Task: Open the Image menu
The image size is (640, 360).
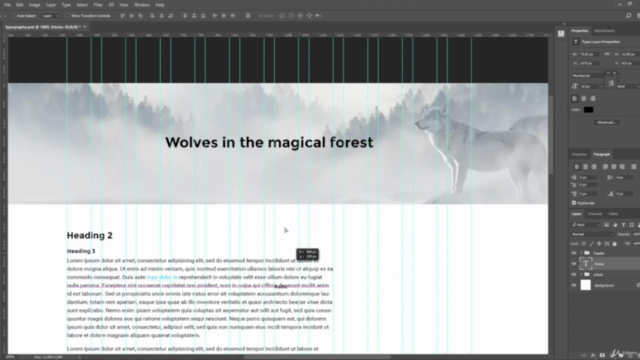Action: coord(34,5)
